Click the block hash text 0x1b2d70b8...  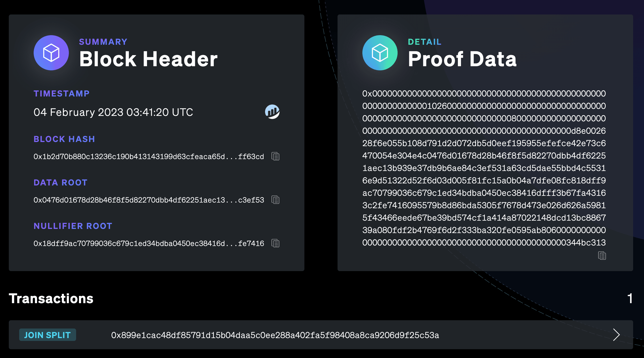pyautogui.click(x=149, y=157)
